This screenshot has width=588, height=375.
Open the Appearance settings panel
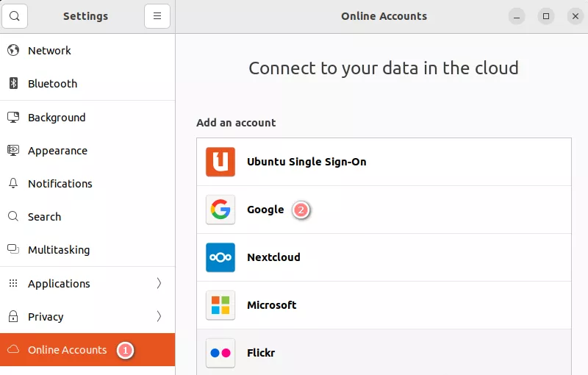coord(87,151)
